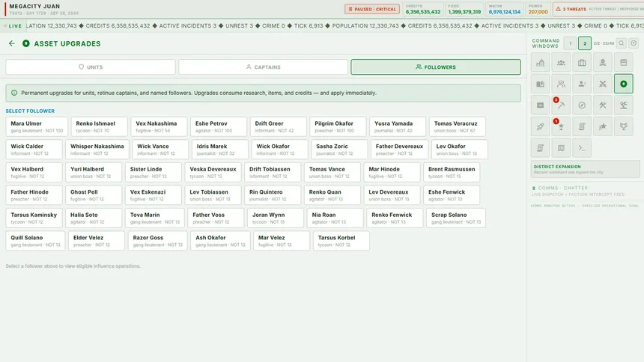Choose the Sasha Zoric follower card
Screen dimensions: 644x362
338,150
